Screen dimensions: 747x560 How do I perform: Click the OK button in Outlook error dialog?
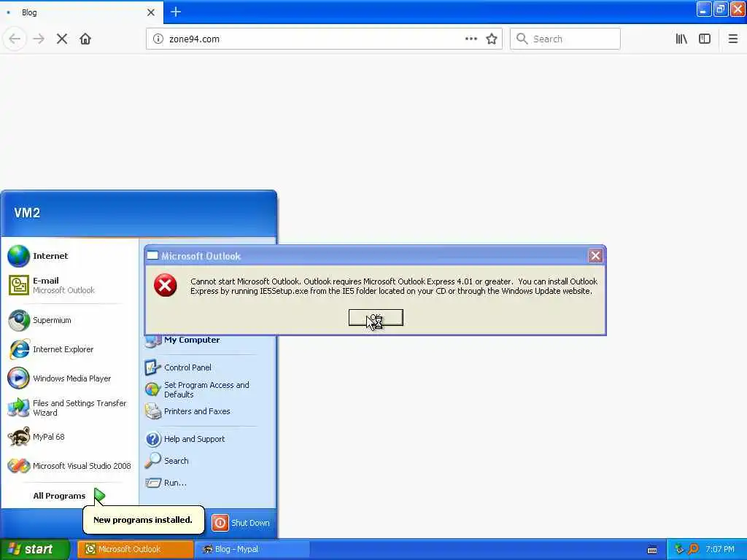pyautogui.click(x=376, y=318)
